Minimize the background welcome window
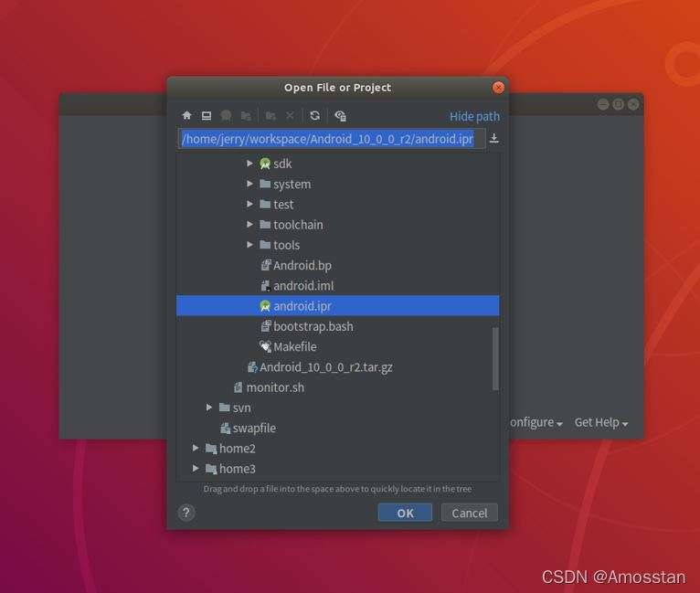The image size is (700, 593). tap(603, 104)
